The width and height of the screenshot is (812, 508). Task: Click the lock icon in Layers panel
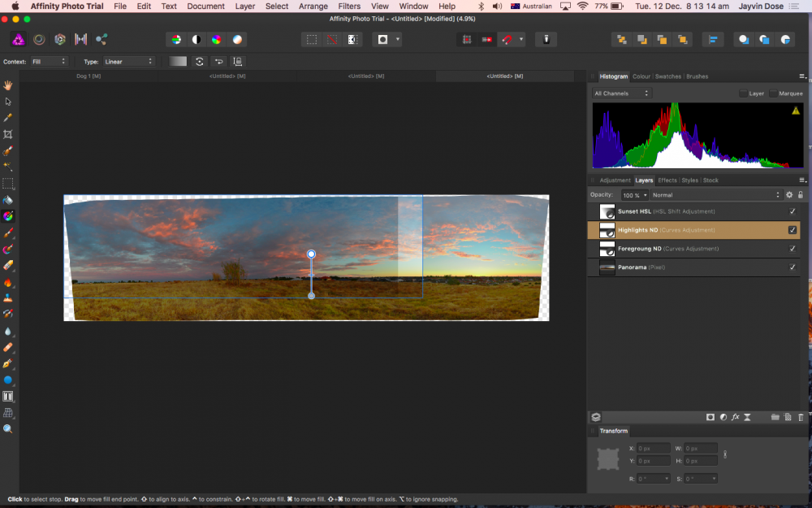(x=801, y=195)
